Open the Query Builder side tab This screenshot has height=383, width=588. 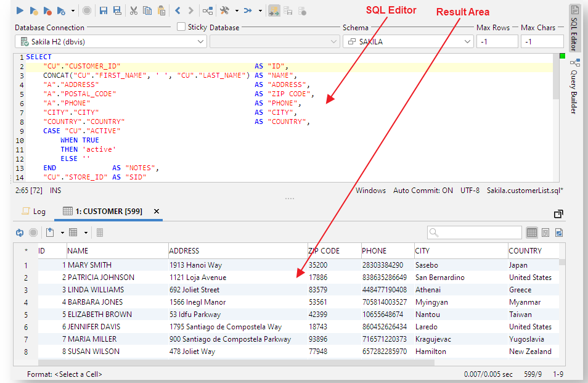click(x=574, y=86)
